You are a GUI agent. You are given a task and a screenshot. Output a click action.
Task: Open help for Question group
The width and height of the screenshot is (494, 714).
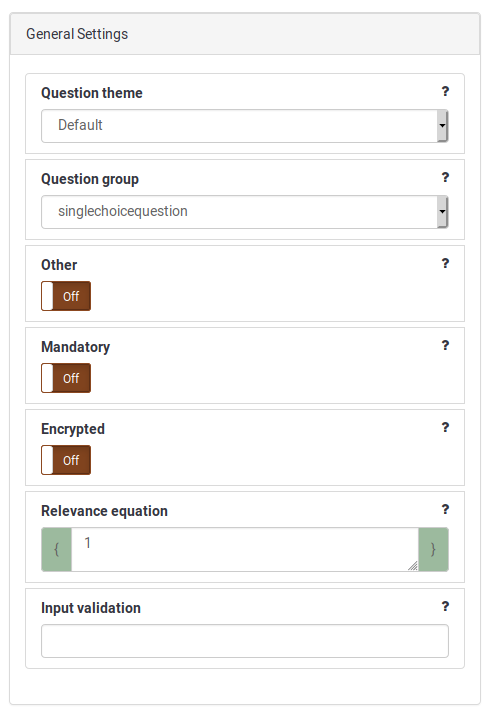click(445, 178)
